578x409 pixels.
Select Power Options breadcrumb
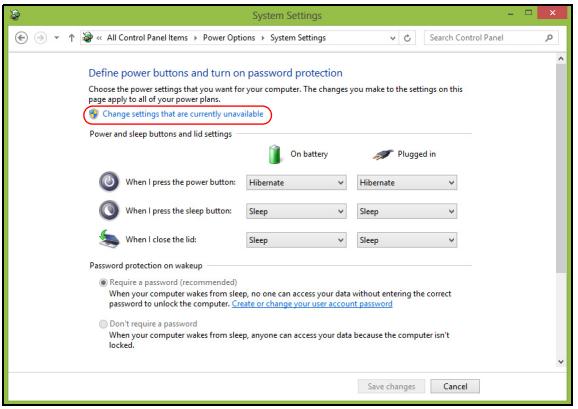229,38
